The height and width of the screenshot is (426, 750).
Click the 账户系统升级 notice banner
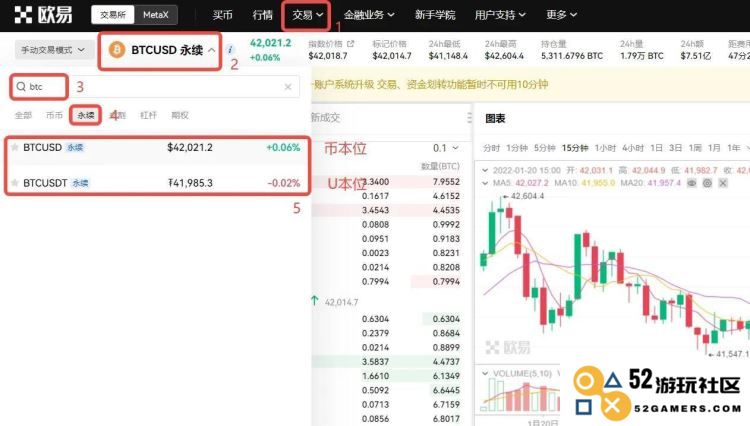[530, 85]
